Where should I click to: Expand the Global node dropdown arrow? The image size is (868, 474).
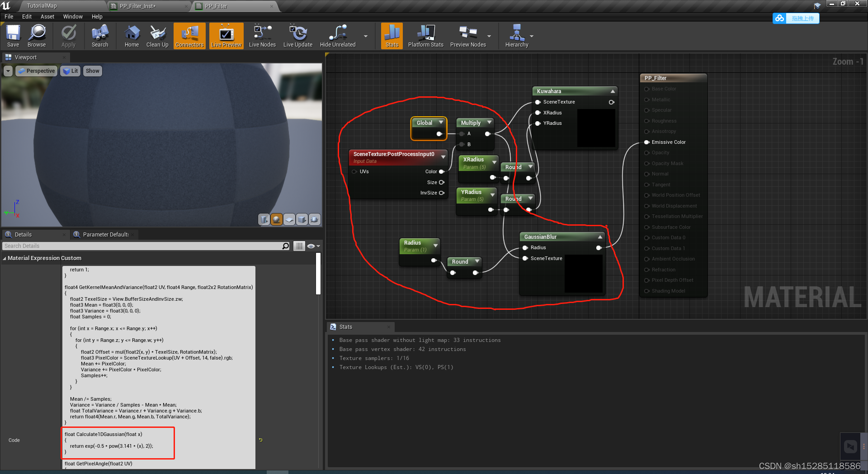click(441, 123)
